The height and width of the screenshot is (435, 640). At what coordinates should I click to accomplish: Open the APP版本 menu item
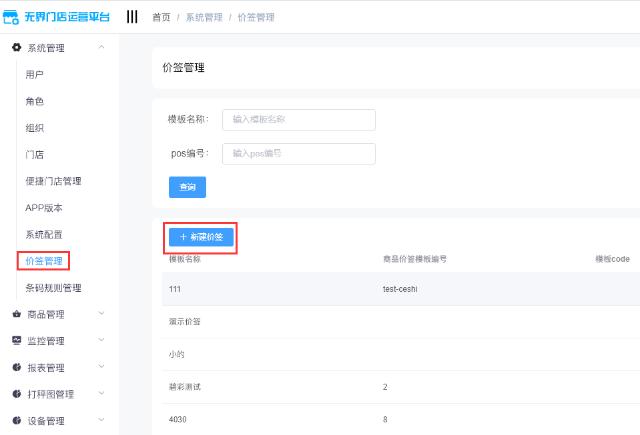[x=44, y=208]
